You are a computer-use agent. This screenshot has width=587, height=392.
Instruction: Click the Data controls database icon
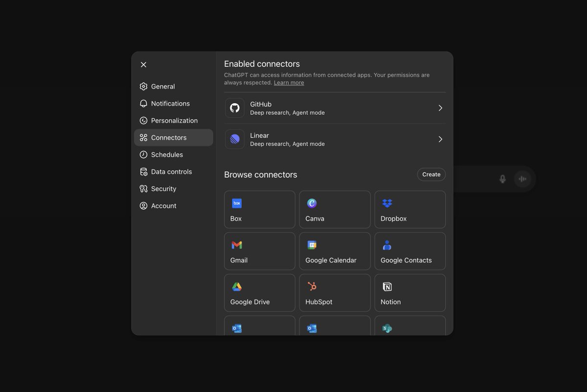pos(143,172)
